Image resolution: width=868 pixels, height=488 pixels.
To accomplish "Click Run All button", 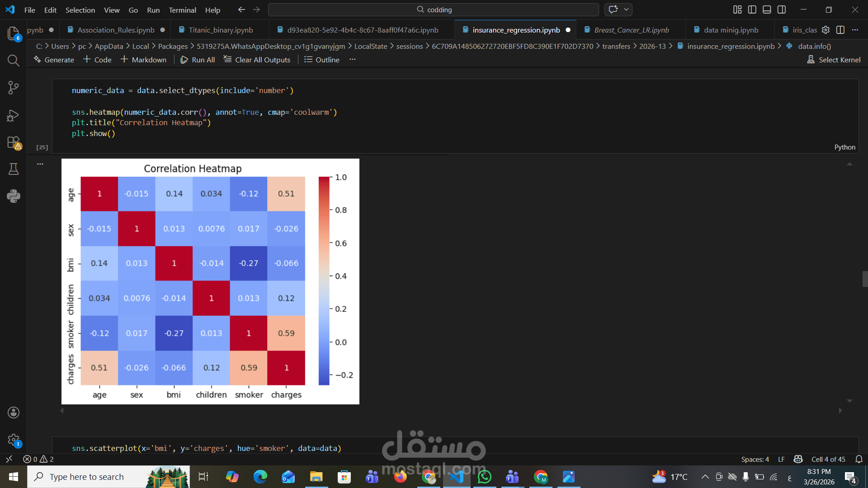I will coord(198,60).
